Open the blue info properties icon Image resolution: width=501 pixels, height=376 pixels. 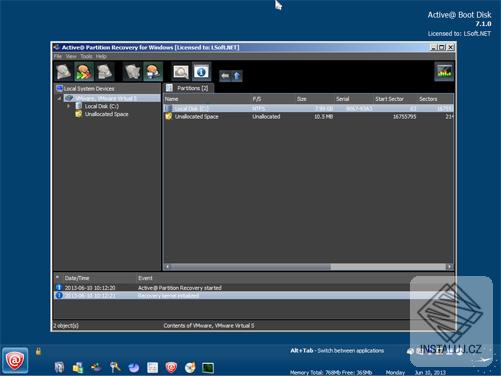tap(201, 72)
